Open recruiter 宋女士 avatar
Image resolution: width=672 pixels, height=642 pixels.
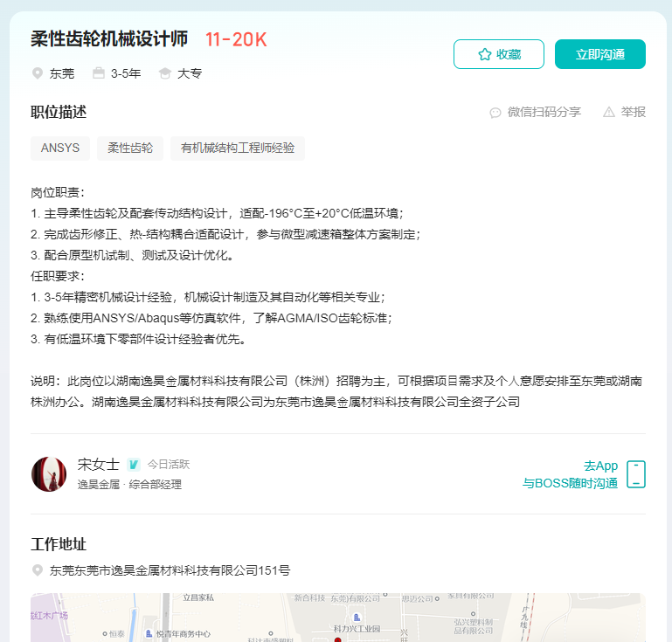click(49, 474)
